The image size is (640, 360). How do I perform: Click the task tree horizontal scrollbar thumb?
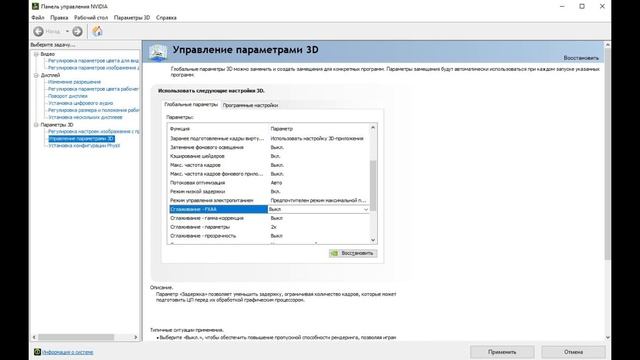(76, 337)
